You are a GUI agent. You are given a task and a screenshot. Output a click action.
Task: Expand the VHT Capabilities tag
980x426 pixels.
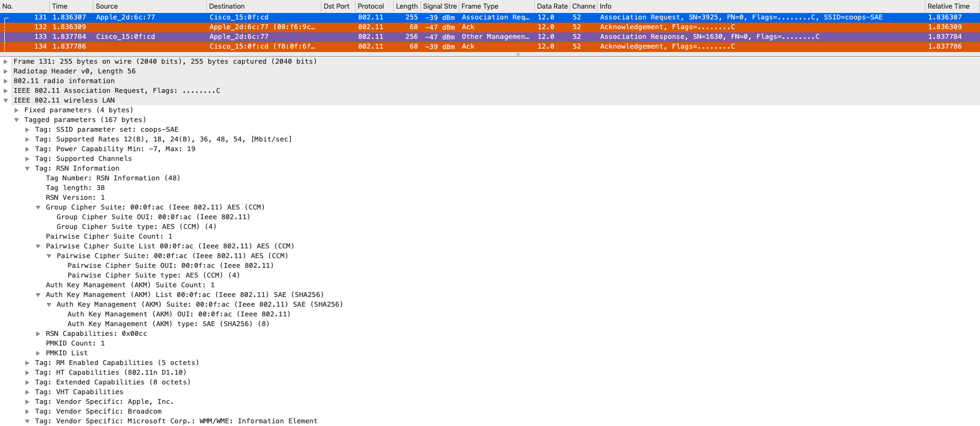28,392
